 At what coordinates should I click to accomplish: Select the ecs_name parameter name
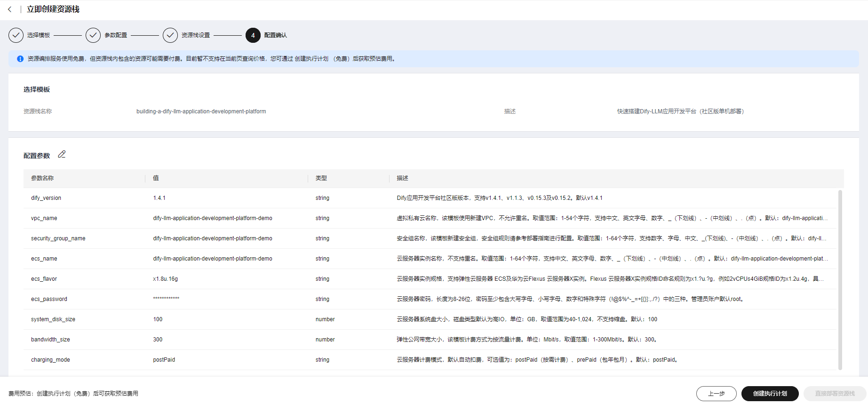click(x=44, y=259)
